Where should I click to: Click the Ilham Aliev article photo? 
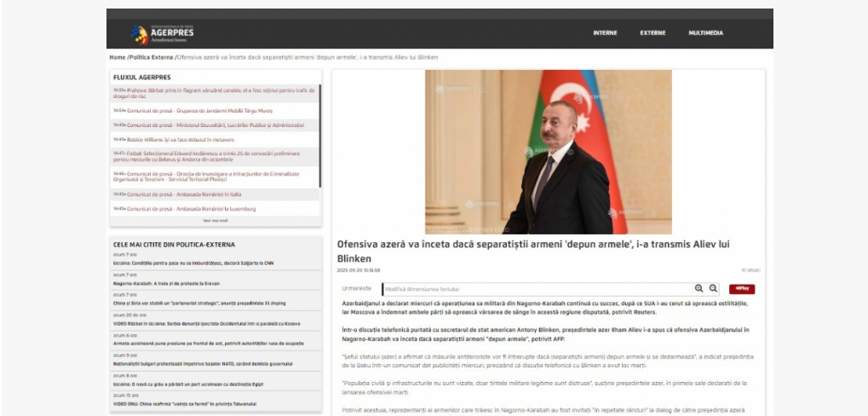click(x=548, y=152)
